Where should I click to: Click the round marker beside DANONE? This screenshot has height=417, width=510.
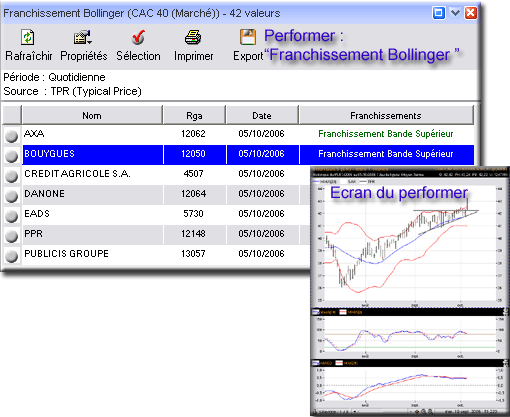click(x=12, y=196)
